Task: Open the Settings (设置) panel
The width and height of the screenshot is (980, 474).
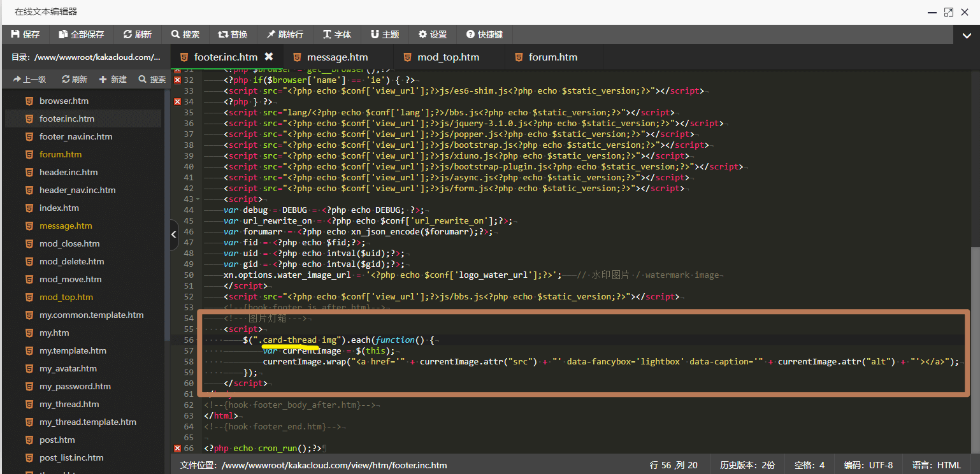Action: (x=433, y=34)
